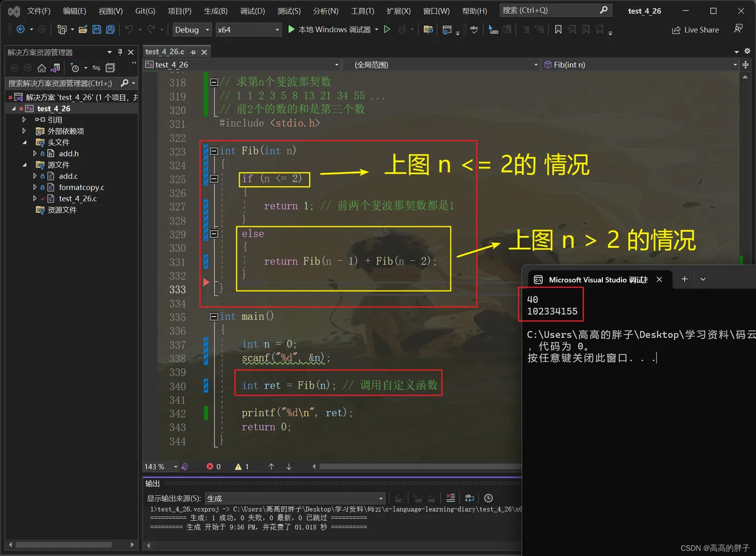Pin the test_4_26.c document tab
Image resolution: width=756 pixels, height=556 pixels.
pyautogui.click(x=193, y=52)
